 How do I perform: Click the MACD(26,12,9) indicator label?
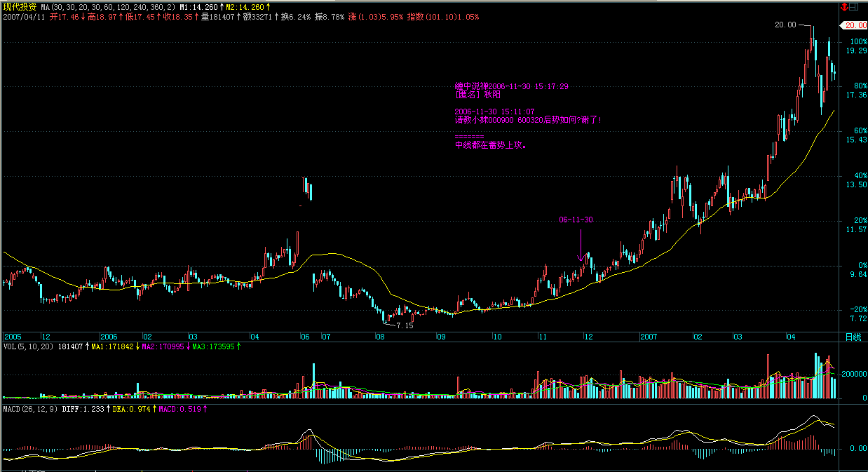[x=29, y=408]
